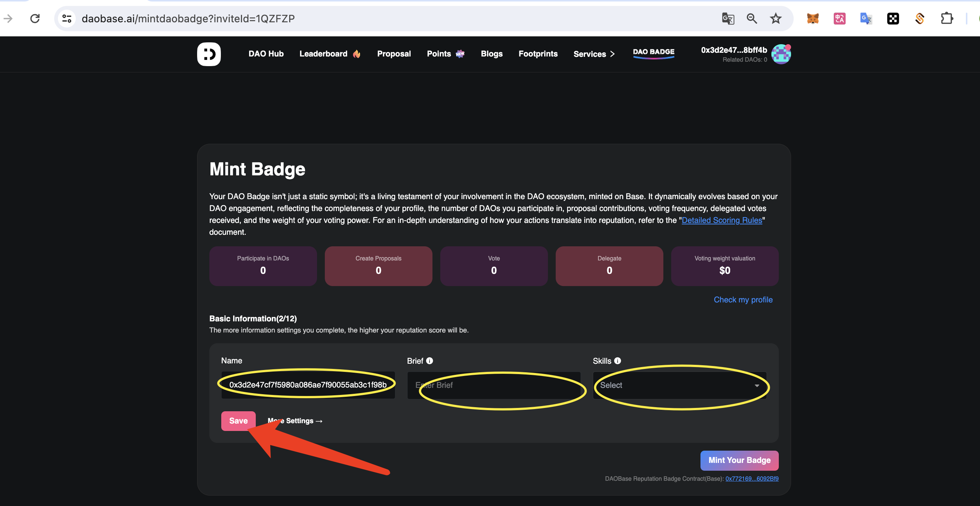The height and width of the screenshot is (506, 980).
Task: Reload the page
Action: pos(35,18)
